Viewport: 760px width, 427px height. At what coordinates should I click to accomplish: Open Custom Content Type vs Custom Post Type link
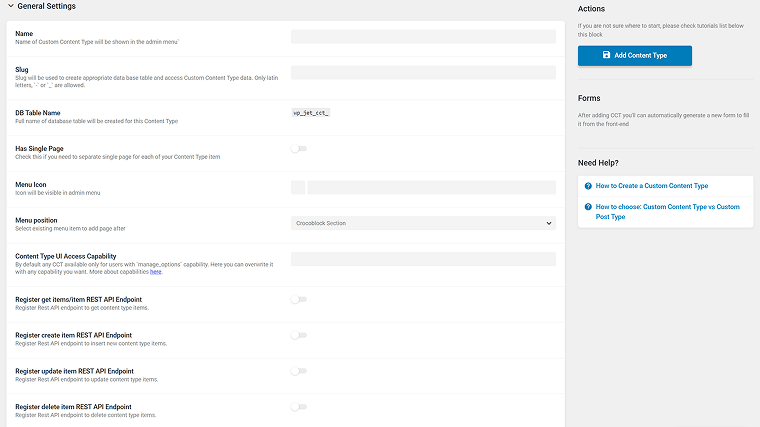pos(667,212)
